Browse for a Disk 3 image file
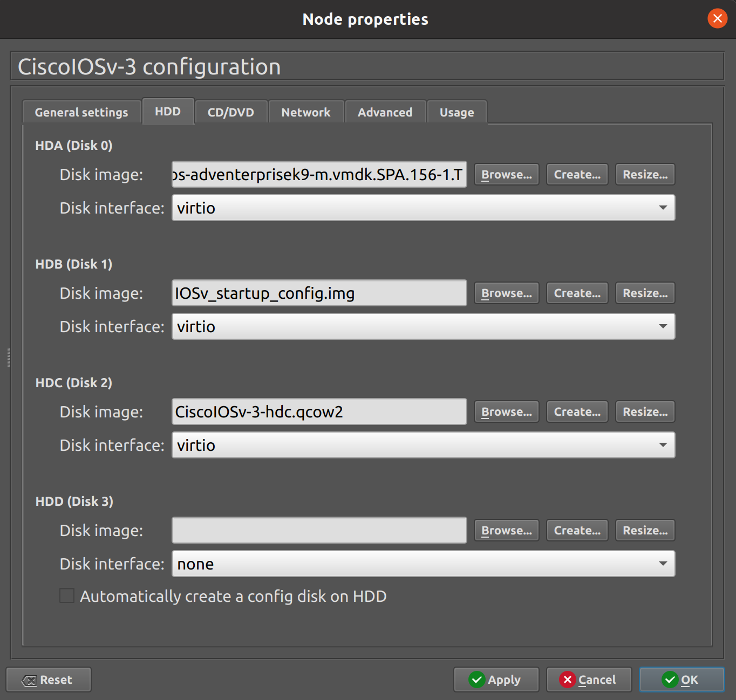The image size is (736, 700). point(506,530)
